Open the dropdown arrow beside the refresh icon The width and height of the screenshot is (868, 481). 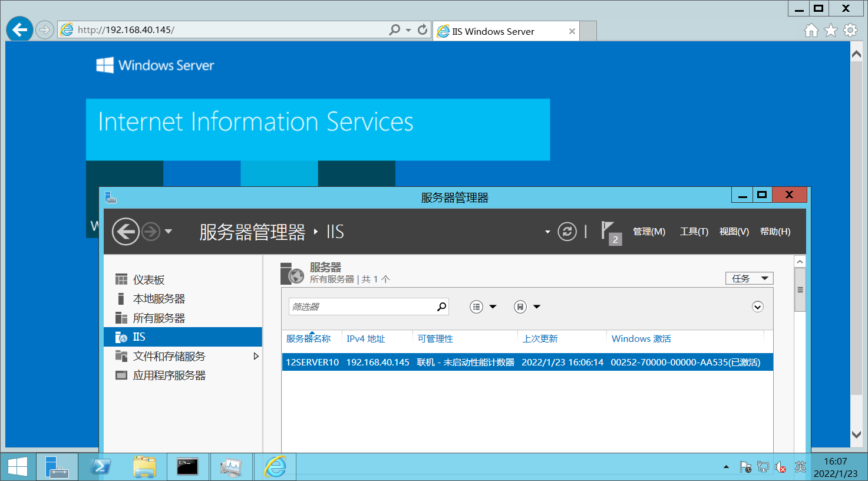(x=547, y=232)
